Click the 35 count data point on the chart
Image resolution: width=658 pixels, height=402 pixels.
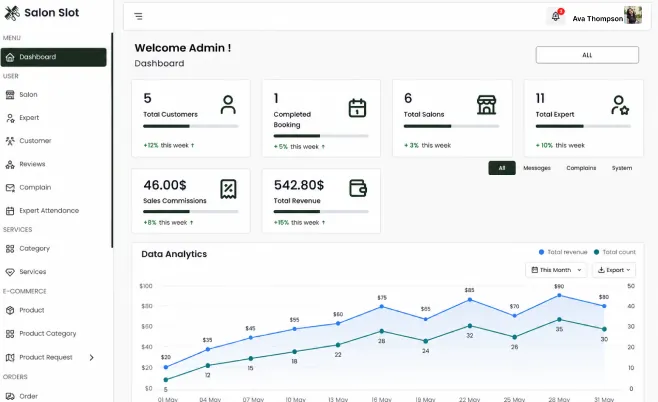point(559,319)
